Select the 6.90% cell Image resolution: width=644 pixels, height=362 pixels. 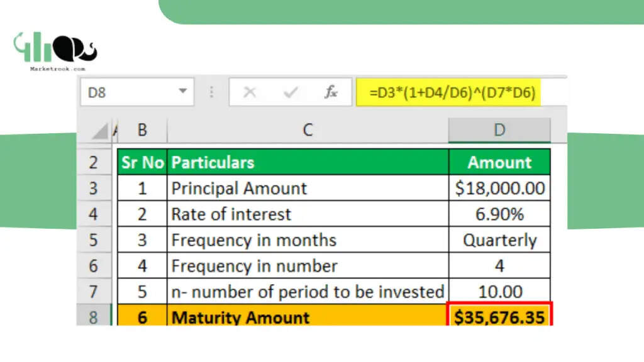[x=499, y=214]
